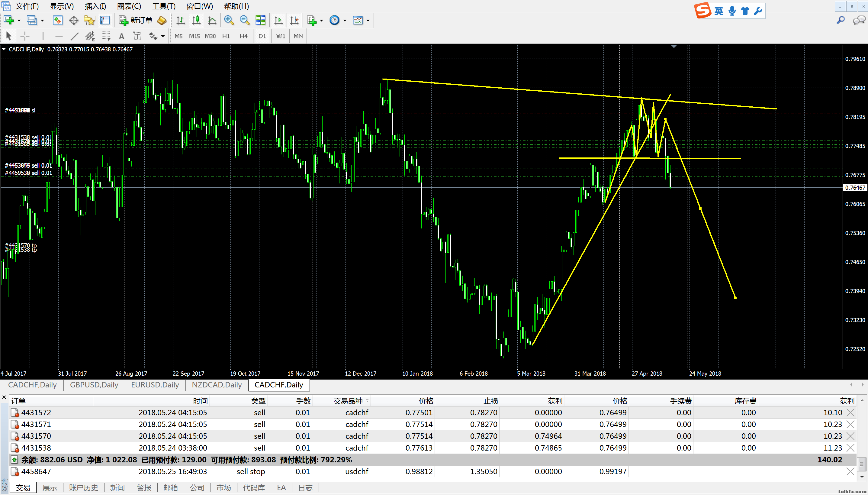Switch to the NZDCAD,Daily chart tab

pos(217,385)
